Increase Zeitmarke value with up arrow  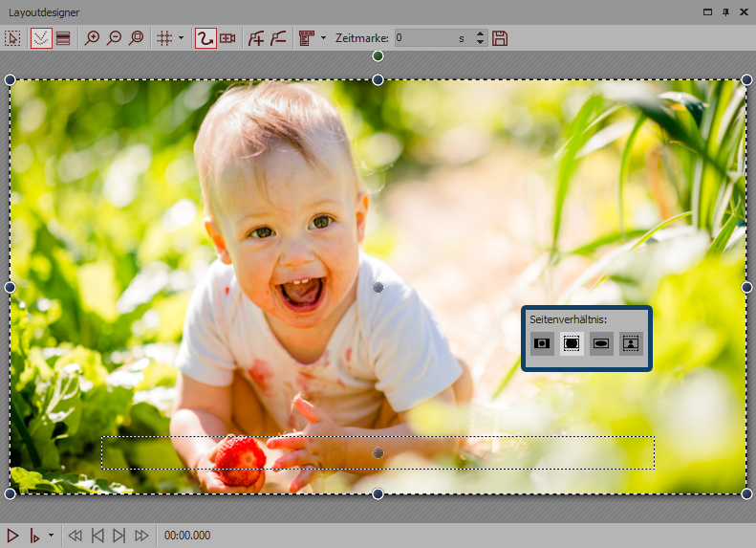tap(480, 33)
